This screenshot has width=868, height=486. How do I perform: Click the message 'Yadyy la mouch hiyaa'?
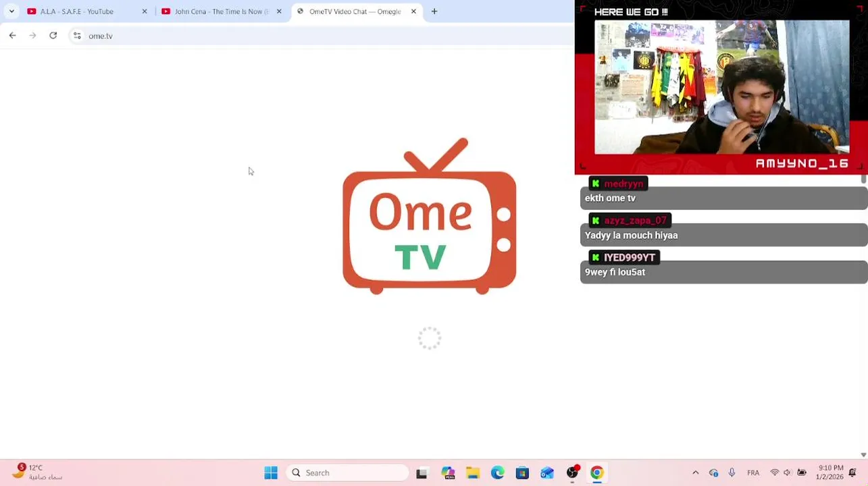pos(631,235)
